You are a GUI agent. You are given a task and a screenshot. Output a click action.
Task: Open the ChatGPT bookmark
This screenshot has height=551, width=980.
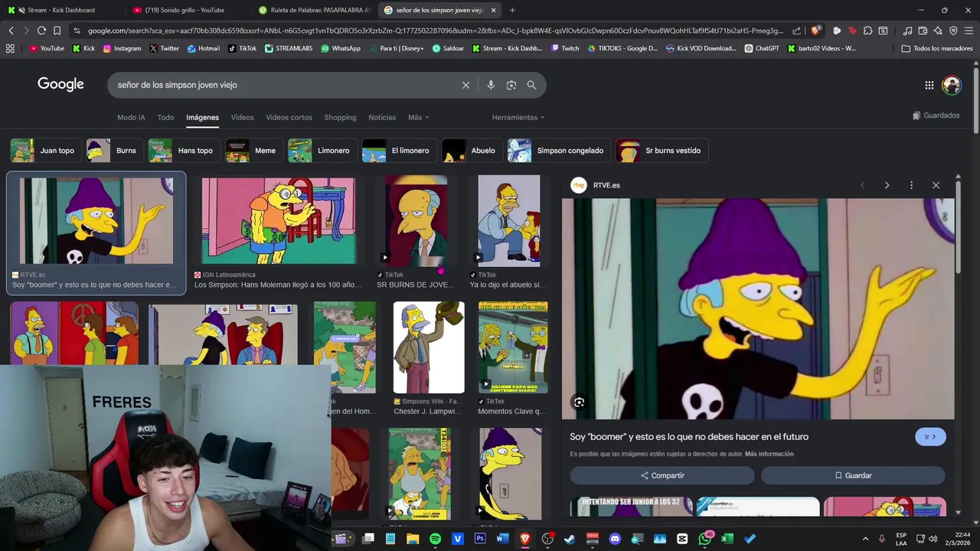(x=761, y=48)
